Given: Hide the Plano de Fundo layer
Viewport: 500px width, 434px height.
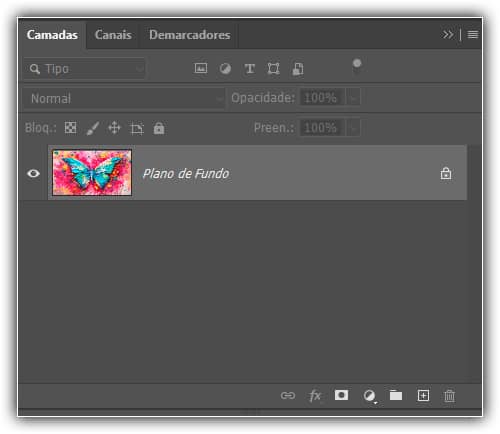Looking at the screenshot, I should coord(33,173).
